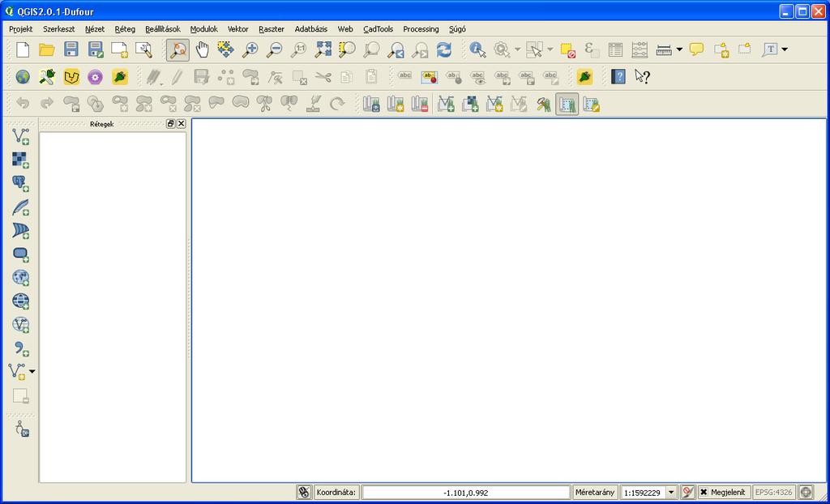830x504 pixels.
Task: Open the Réteg menu
Action: coord(125,29)
